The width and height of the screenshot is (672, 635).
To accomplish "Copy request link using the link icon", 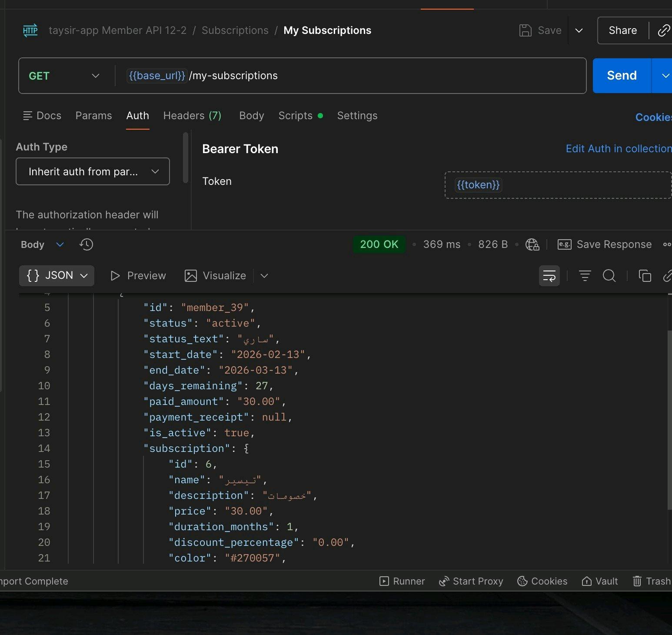I will 663,30.
